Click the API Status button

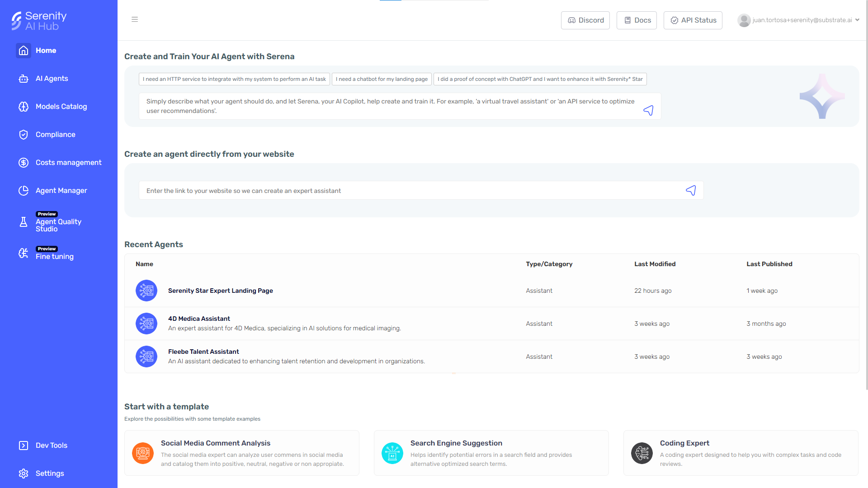693,20
